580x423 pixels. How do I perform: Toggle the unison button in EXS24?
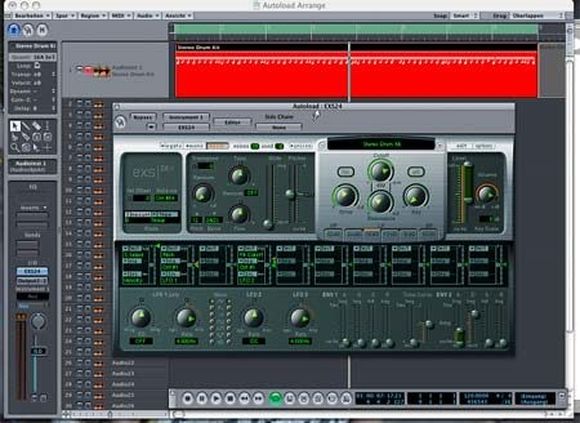[301, 146]
